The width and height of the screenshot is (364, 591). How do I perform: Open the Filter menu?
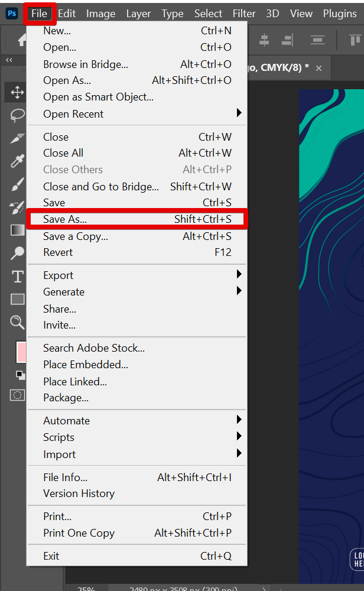tap(243, 14)
